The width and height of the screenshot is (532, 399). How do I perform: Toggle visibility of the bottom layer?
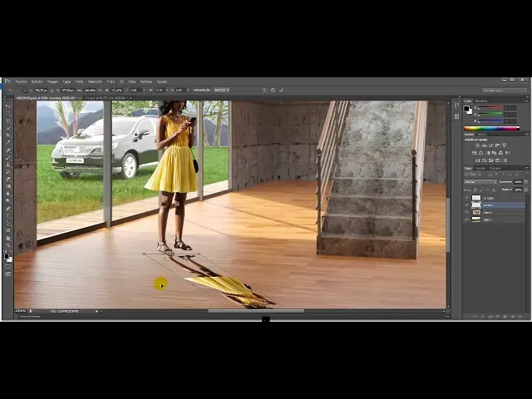466,219
